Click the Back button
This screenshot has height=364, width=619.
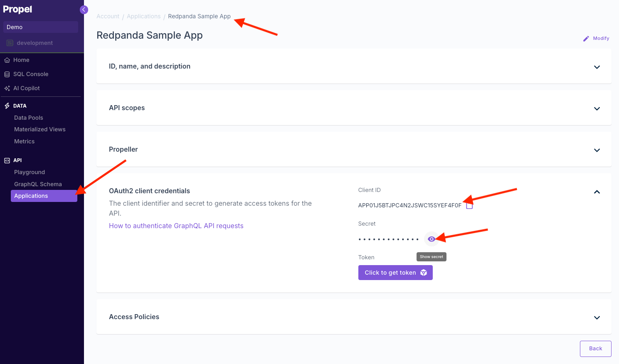(x=595, y=349)
